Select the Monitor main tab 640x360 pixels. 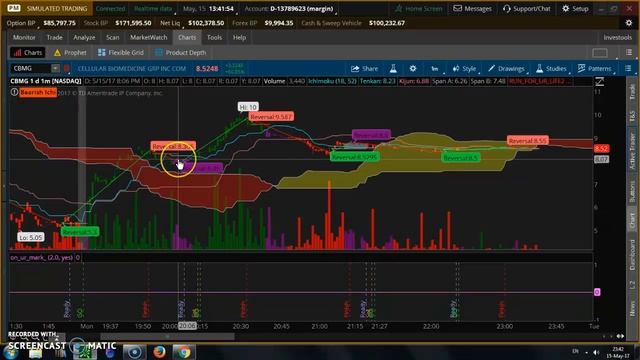[x=24, y=38]
